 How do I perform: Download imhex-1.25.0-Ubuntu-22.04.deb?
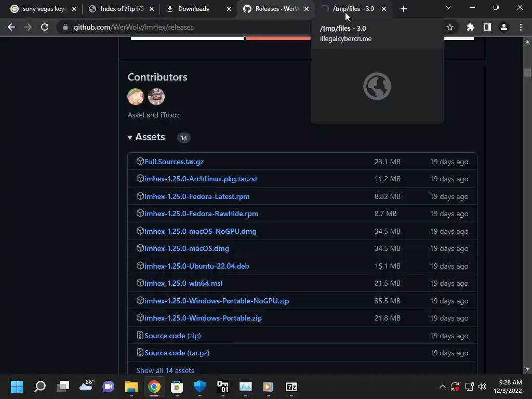point(197,267)
